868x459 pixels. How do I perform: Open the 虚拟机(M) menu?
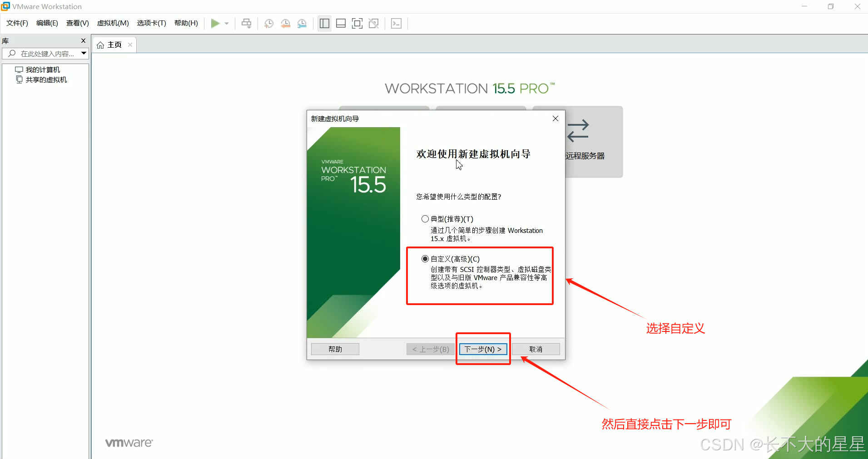tap(113, 23)
